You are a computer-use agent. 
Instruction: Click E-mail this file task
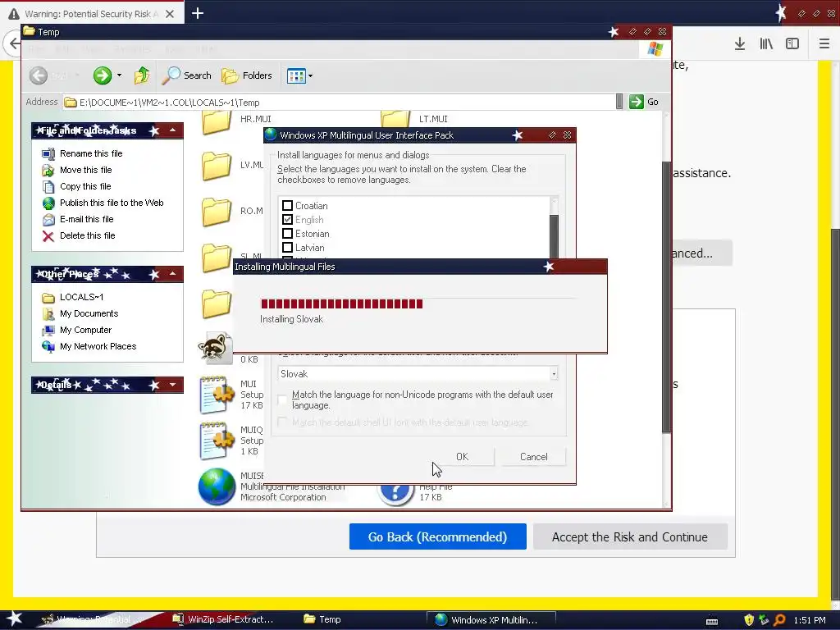pyautogui.click(x=86, y=219)
